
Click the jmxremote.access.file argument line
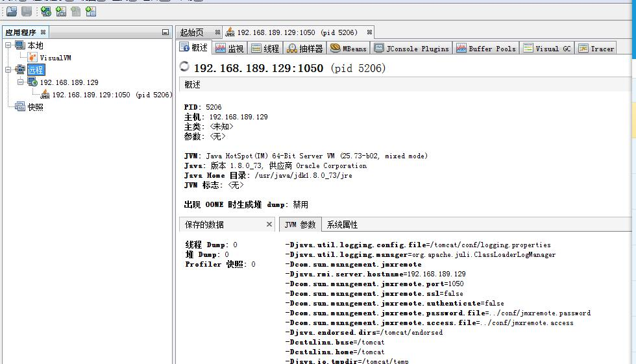(429, 322)
